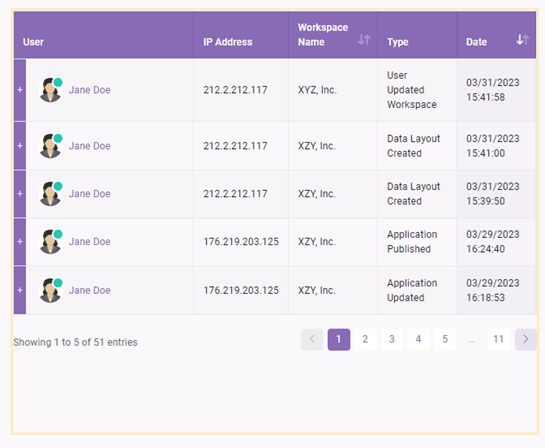
Task: Click Jane Doe avatar in 15:39:50 row
Action: tap(51, 194)
